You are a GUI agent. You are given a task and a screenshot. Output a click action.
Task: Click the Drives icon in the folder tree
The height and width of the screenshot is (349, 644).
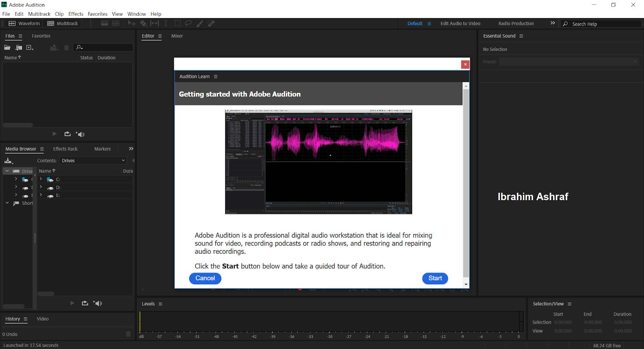pos(16,171)
